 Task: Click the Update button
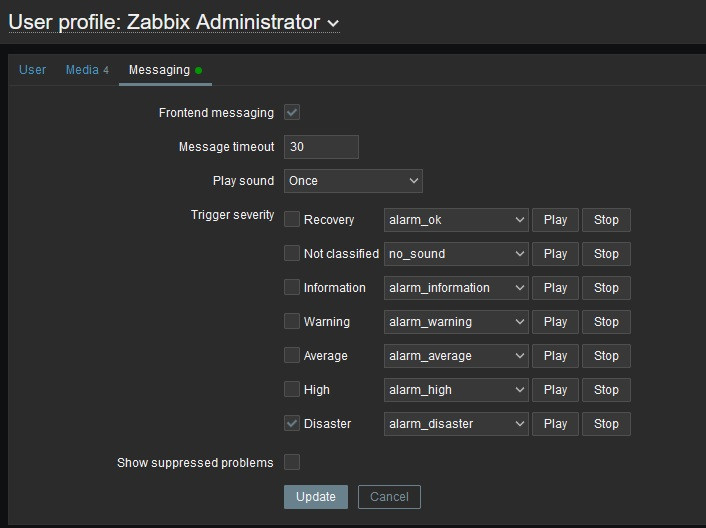pos(316,497)
